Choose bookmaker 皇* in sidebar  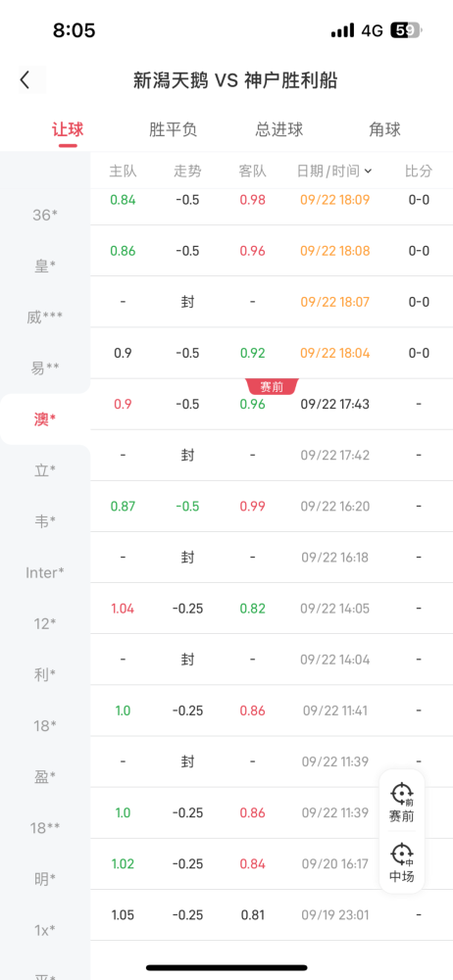(45, 266)
